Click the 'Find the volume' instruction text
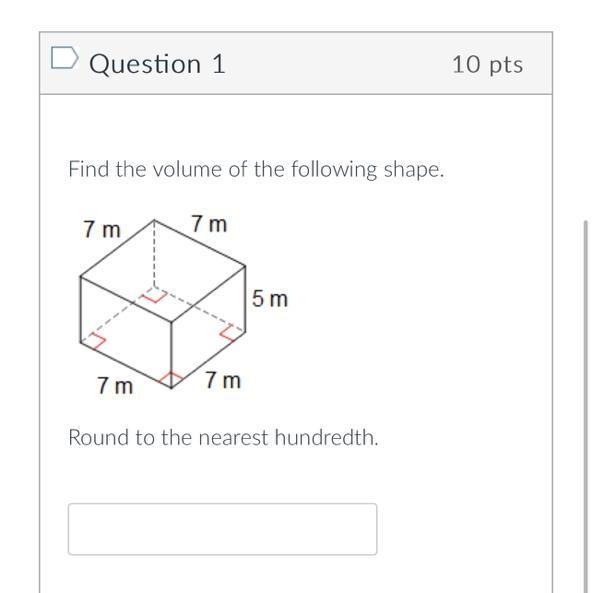The width and height of the screenshot is (592, 593). pos(256,169)
